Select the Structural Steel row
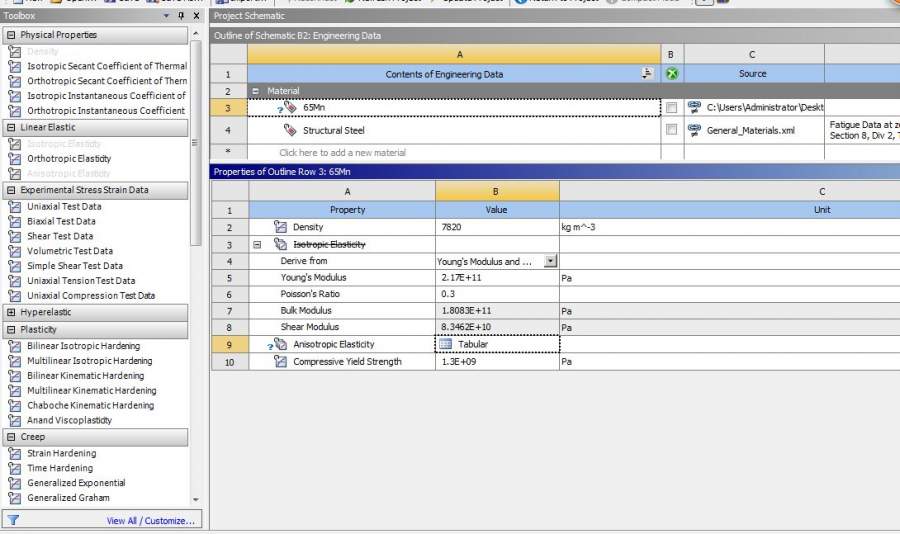The height and width of the screenshot is (534, 900). point(454,130)
